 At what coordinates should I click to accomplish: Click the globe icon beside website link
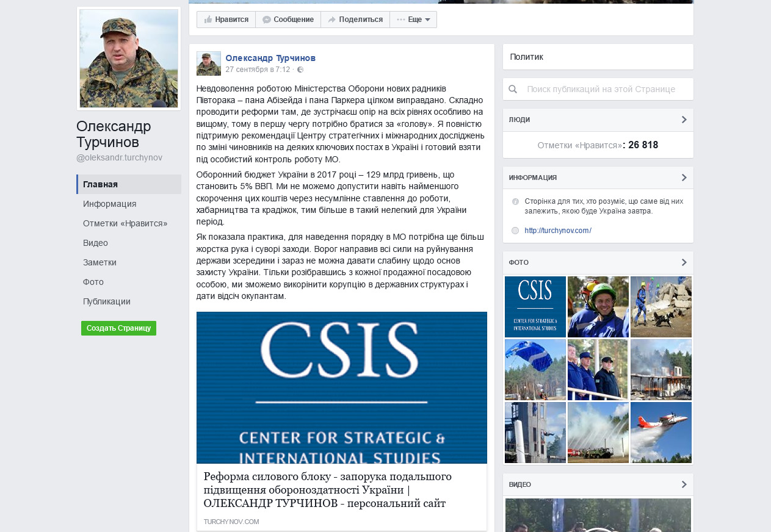pyautogui.click(x=515, y=231)
